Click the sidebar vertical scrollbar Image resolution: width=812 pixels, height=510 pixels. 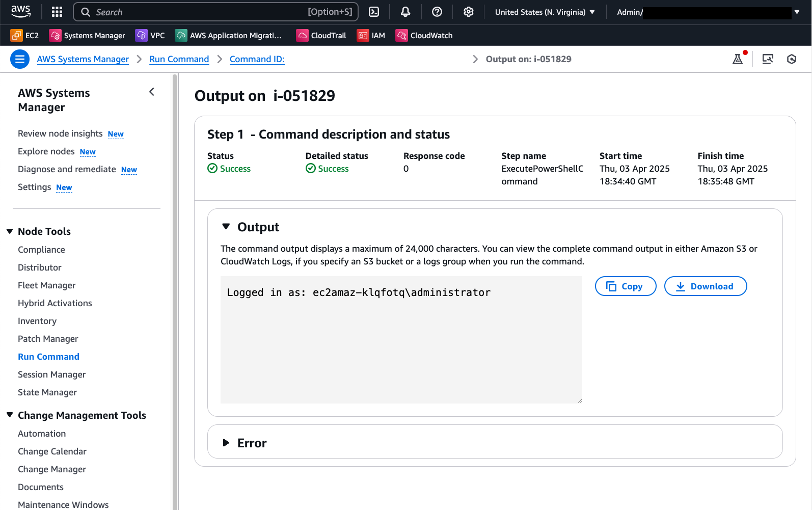point(175,291)
